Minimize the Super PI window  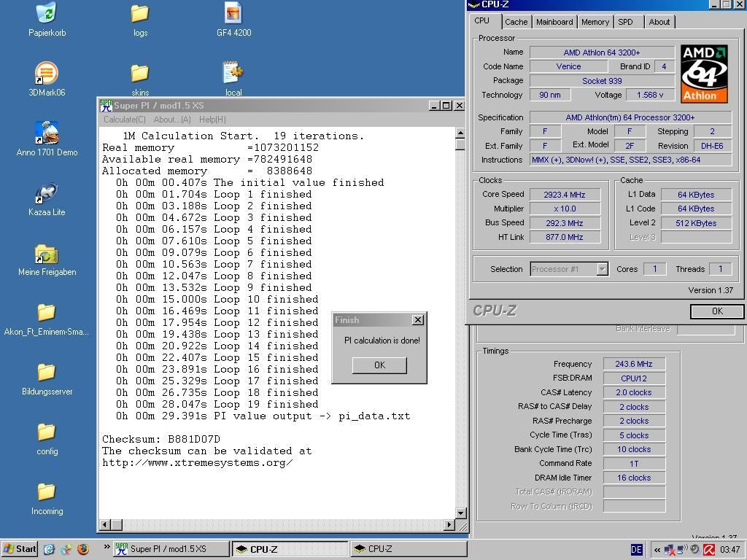click(x=433, y=106)
